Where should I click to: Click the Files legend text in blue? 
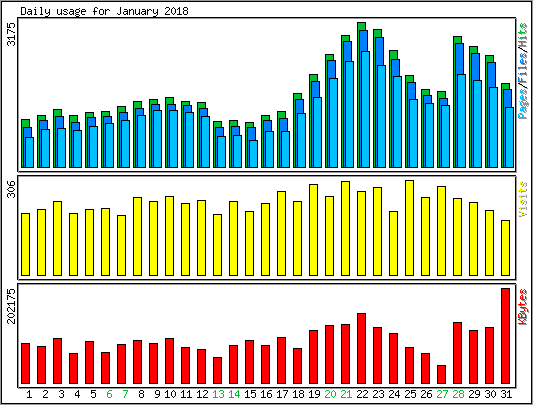[x=523, y=71]
